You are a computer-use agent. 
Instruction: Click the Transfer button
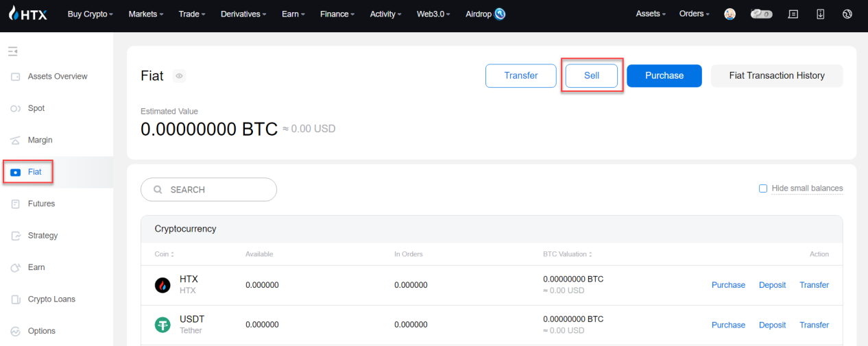pos(521,76)
